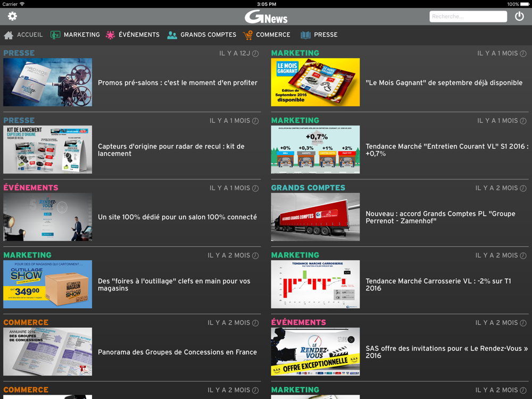Tap the Carrosserie bar chart thumbnail
532x399 pixels.
315,284
